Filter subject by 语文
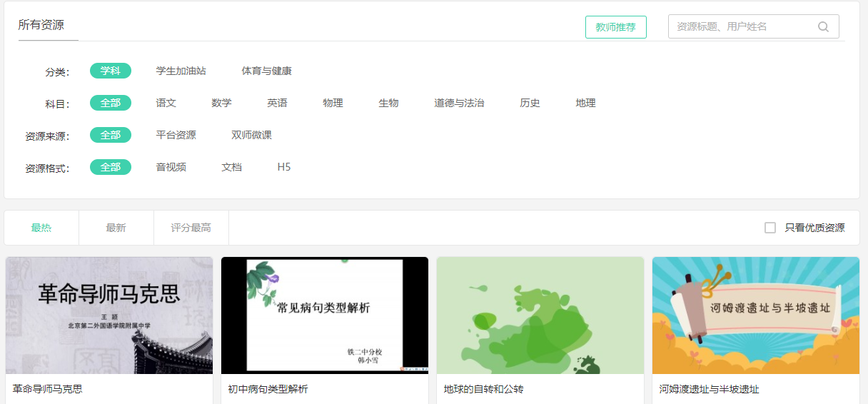This screenshot has height=404, width=868. pos(166,103)
